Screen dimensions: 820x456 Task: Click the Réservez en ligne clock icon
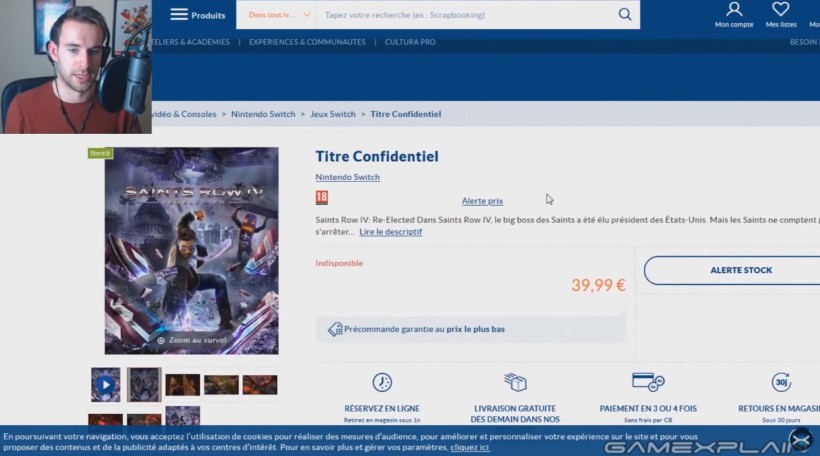382,382
